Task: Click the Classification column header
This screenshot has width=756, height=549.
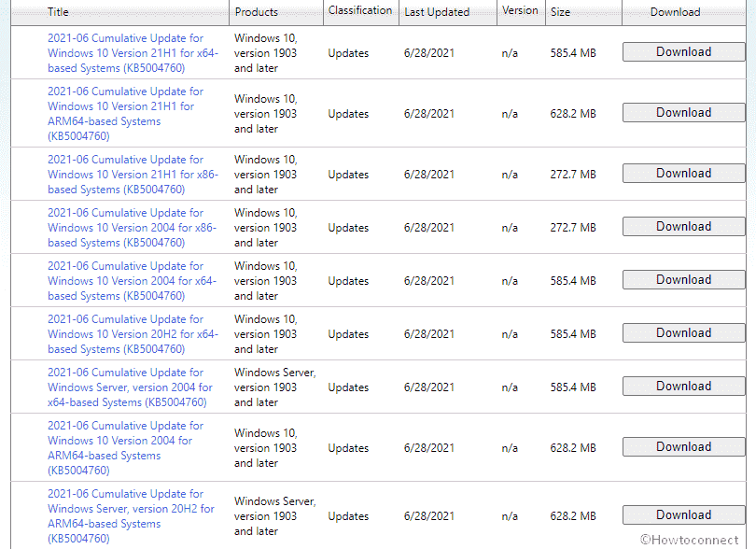Action: click(360, 11)
